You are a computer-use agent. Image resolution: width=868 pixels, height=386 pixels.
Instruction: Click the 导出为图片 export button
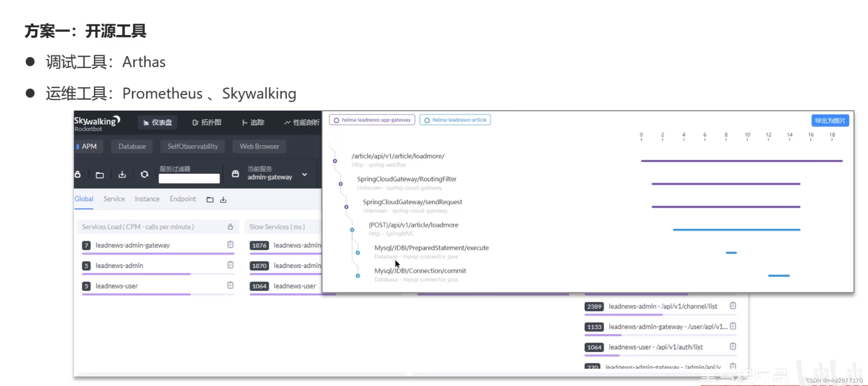[830, 121]
